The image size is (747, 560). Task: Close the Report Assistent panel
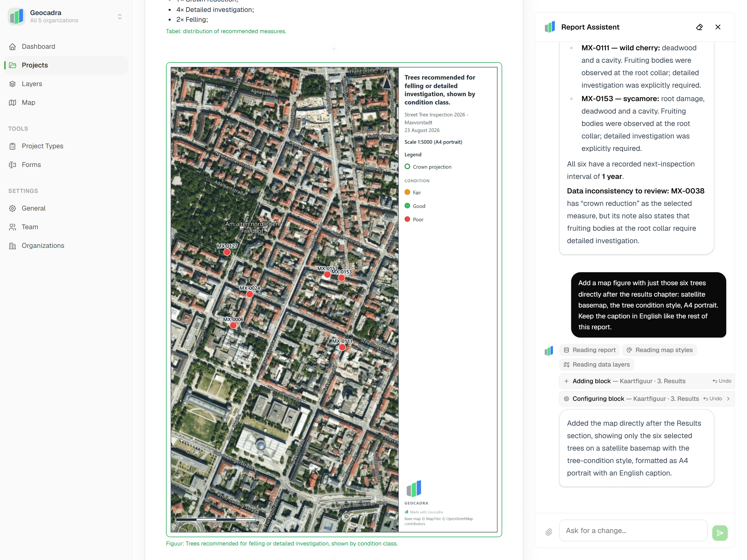(x=718, y=27)
